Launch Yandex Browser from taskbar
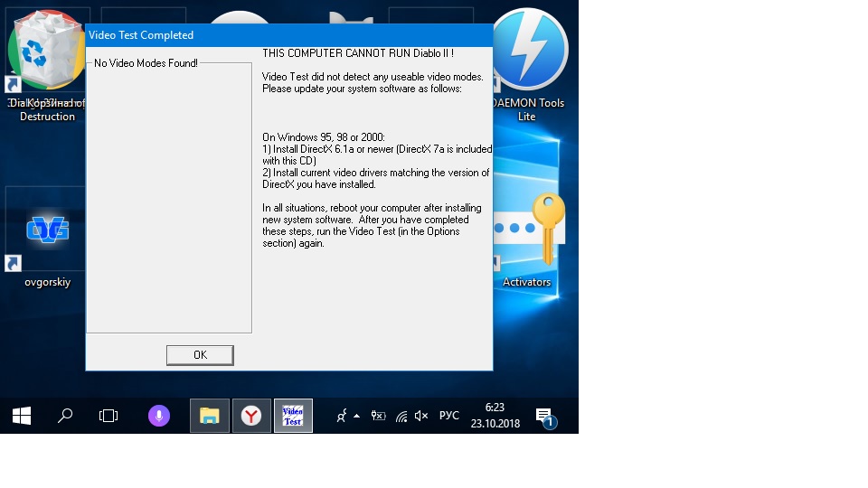The image size is (868, 488). point(251,416)
